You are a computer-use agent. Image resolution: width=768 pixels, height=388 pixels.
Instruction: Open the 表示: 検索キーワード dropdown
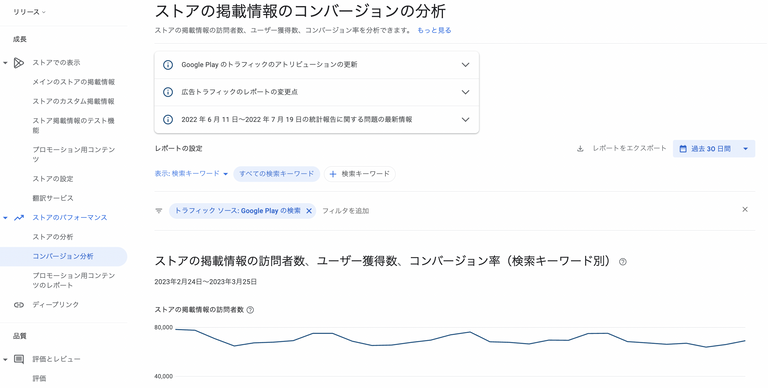[192, 174]
